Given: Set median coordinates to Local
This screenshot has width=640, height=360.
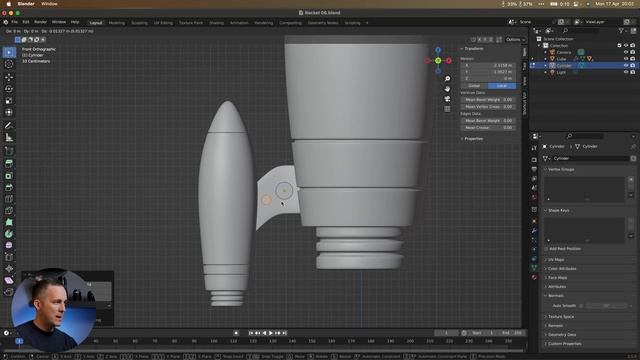Looking at the screenshot, I should coord(502,86).
